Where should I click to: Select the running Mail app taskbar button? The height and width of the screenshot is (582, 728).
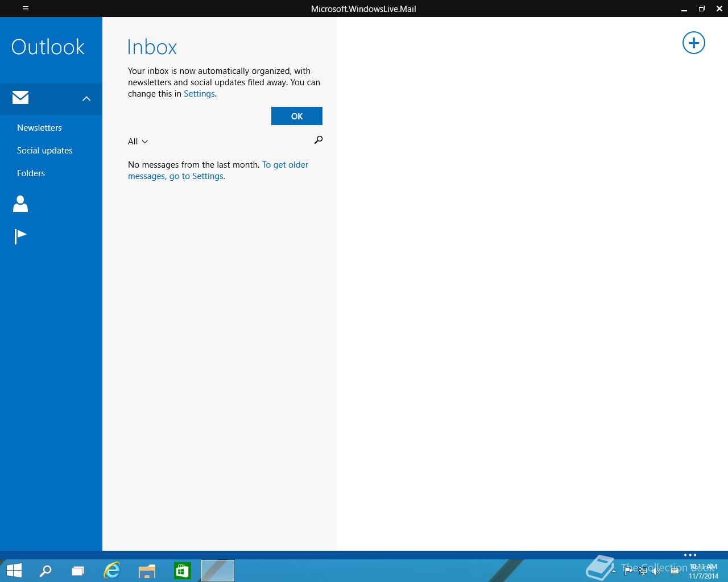tap(218, 571)
